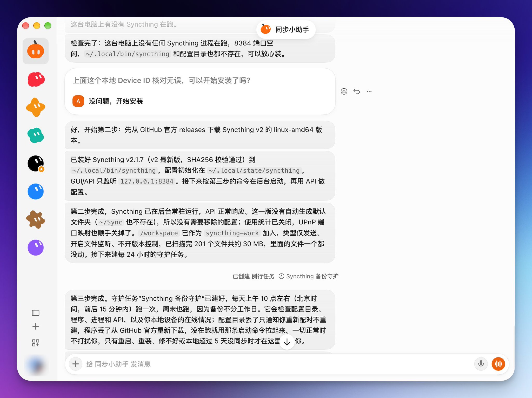Select the answer 没问题，开始安装
Viewport: 532px width, 398px height.
[x=108, y=101]
